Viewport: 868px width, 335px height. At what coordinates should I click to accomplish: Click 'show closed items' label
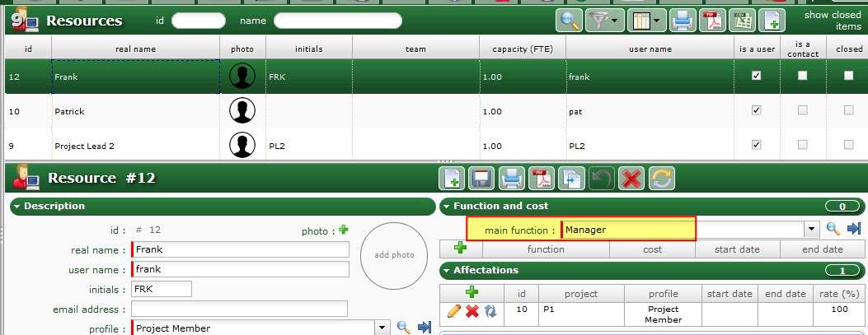(x=833, y=21)
